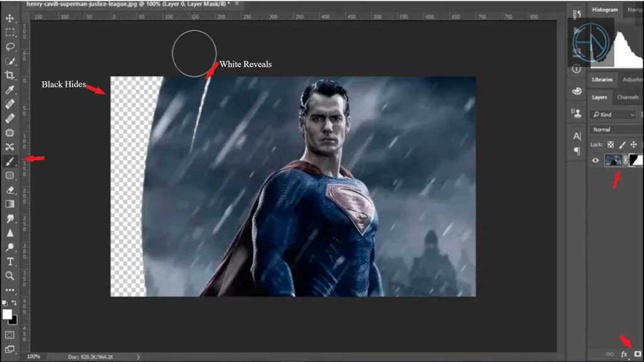
Task: Hide Layer 0 with the eye icon
Action: click(x=596, y=160)
